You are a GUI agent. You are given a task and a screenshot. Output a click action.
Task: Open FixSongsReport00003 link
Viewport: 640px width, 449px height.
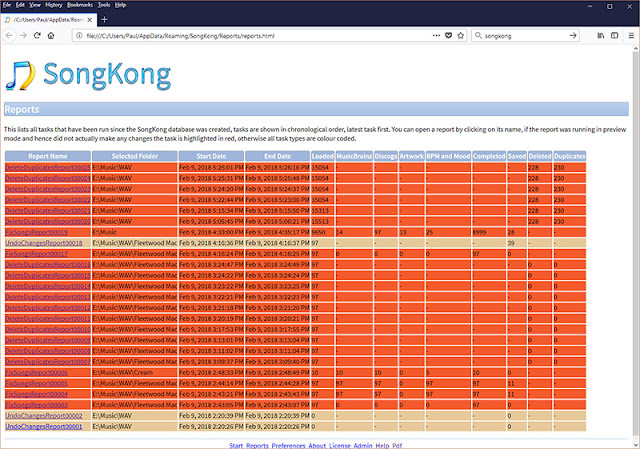tap(36, 405)
